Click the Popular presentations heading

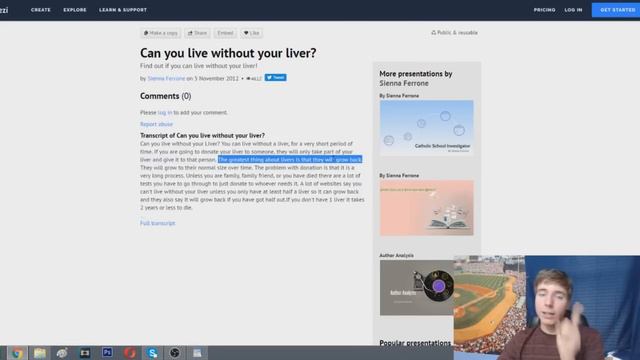415,343
